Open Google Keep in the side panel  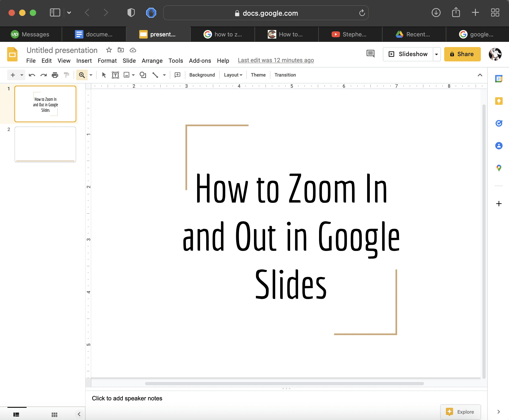499,101
